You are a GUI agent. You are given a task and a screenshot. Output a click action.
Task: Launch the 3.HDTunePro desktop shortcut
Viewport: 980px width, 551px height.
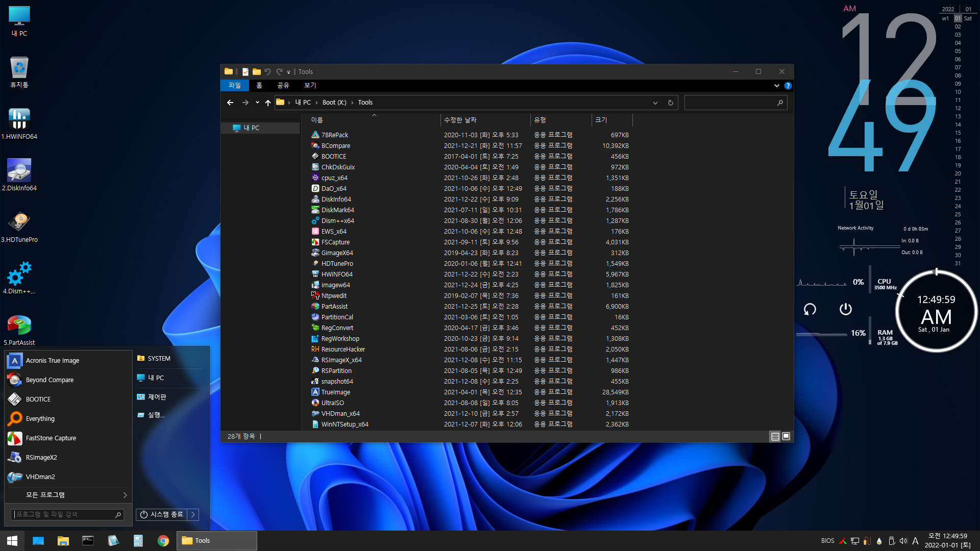(x=19, y=227)
